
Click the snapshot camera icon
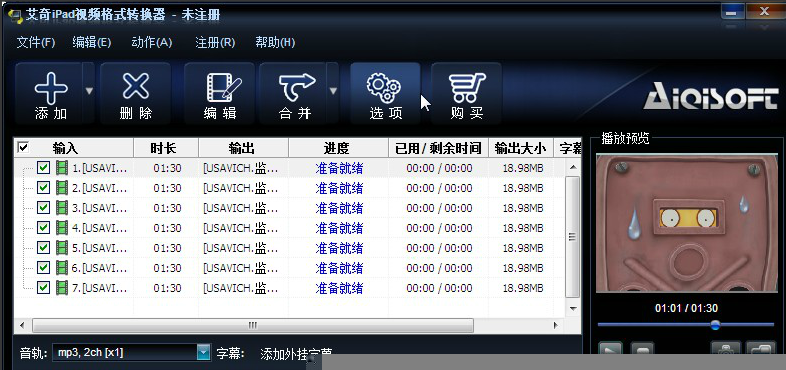pos(725,349)
